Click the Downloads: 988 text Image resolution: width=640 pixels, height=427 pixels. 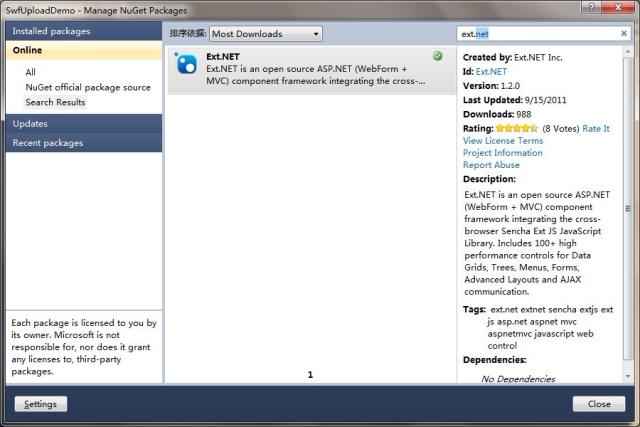[x=497, y=114]
